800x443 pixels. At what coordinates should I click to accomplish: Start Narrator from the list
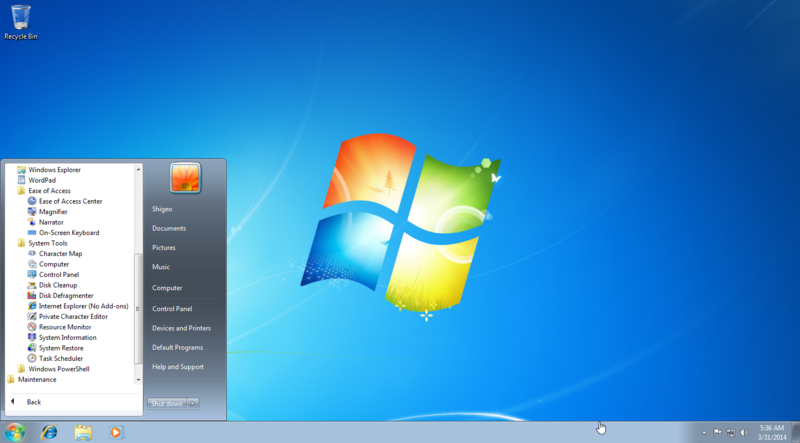click(x=45, y=222)
